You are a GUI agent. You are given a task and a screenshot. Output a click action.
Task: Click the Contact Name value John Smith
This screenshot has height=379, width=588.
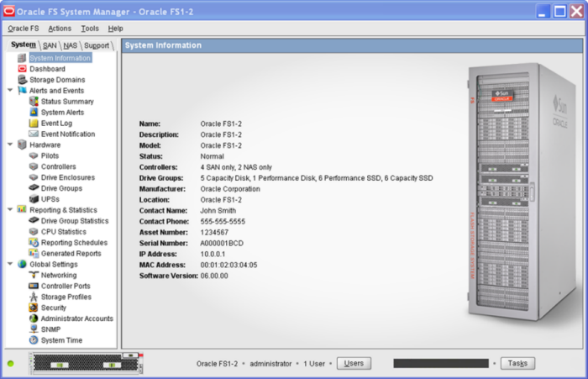point(218,211)
